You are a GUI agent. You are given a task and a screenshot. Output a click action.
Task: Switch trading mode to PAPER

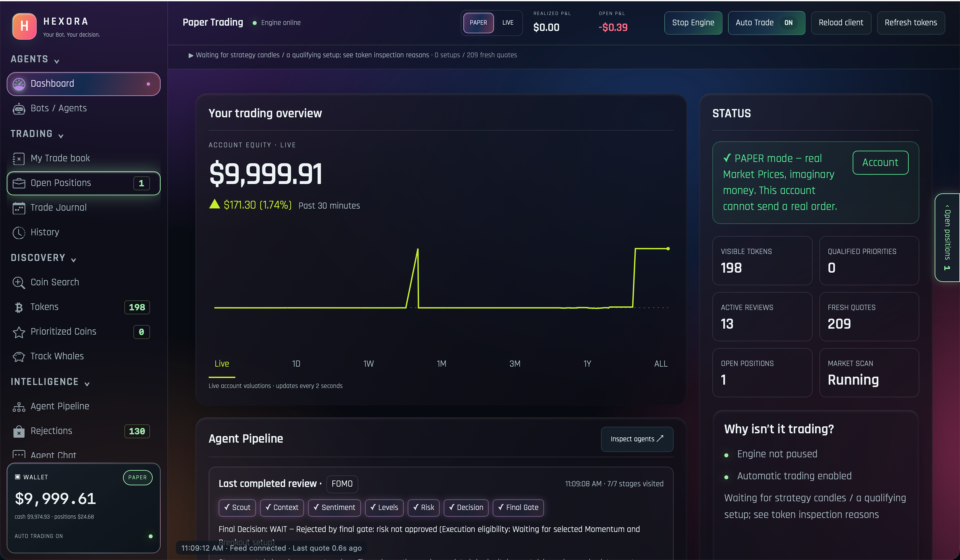click(x=478, y=23)
